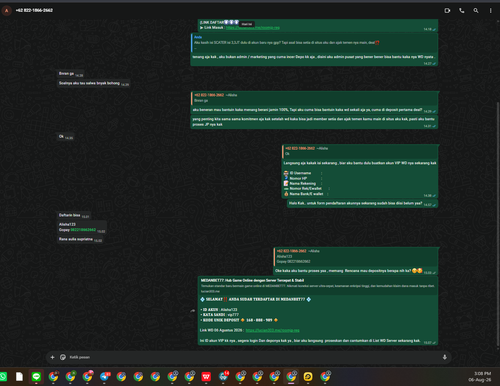
Task: Click the 'KODE UNIK DEPOSIT' line
Action: (239, 320)
